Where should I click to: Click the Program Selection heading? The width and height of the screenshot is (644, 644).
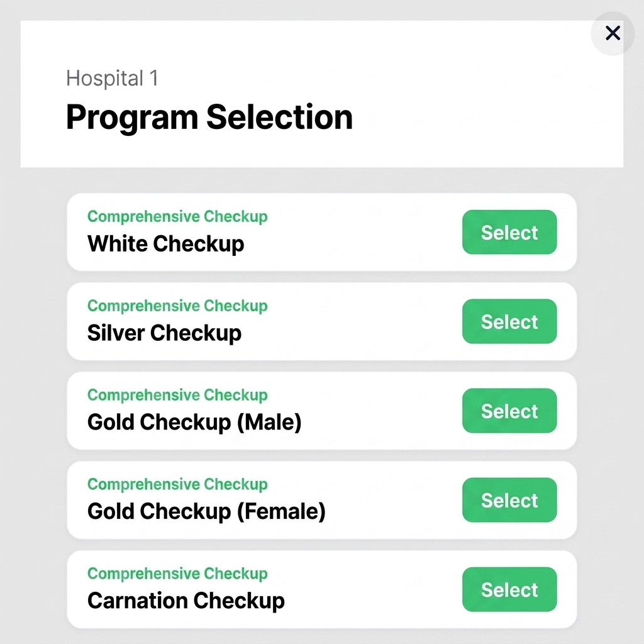click(209, 118)
